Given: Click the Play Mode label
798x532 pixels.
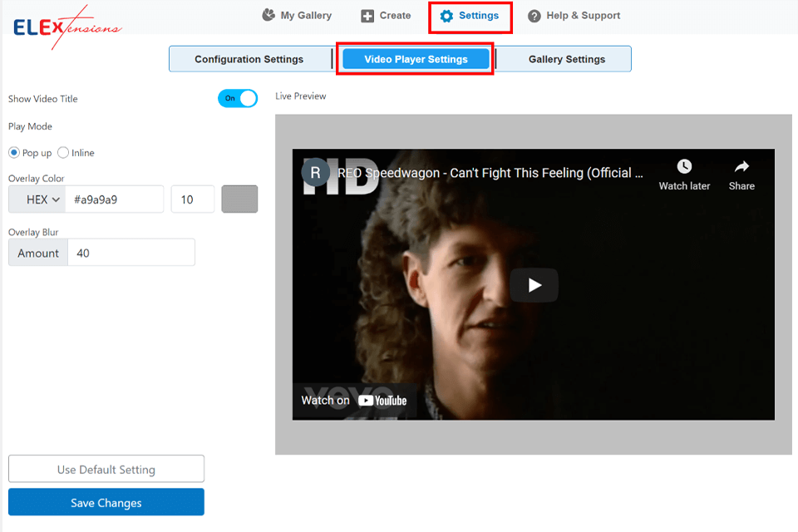Looking at the screenshot, I should coord(30,126).
